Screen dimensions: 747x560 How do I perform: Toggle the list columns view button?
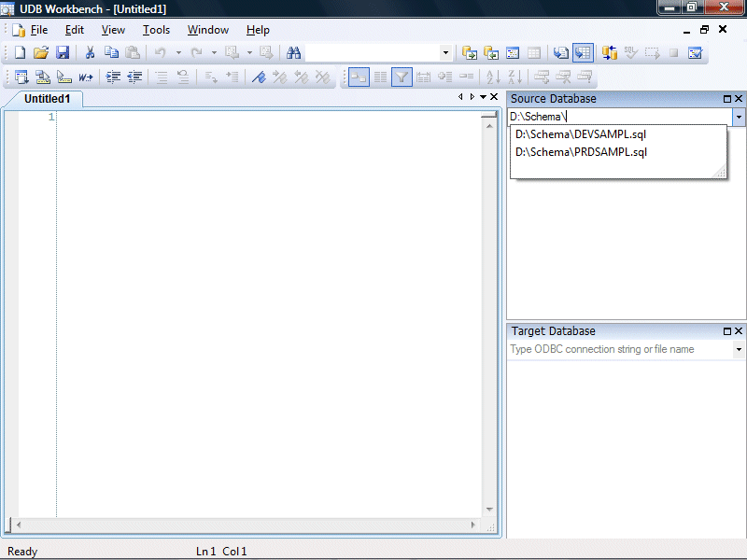(x=380, y=77)
